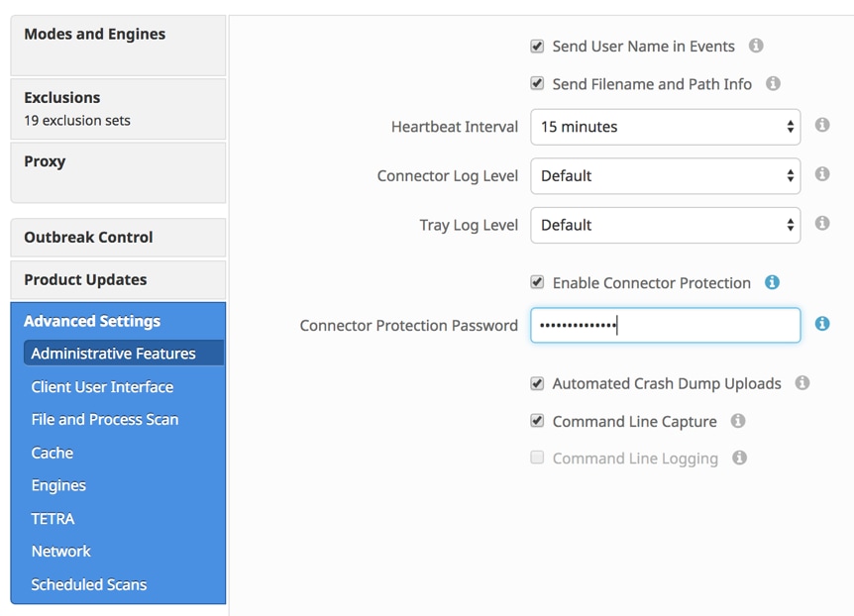Image resolution: width=854 pixels, height=616 pixels.
Task: Expand the Connector Log Level dropdown
Action: pyautogui.click(x=665, y=175)
